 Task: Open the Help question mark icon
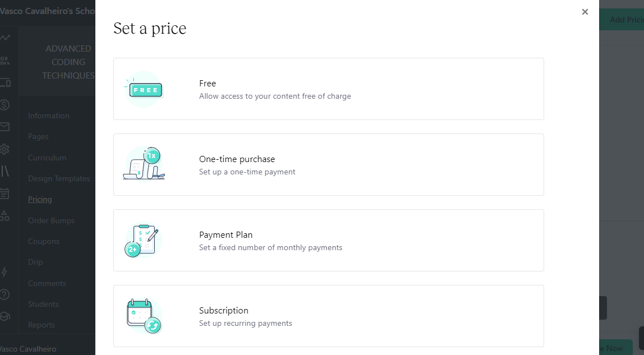click(4, 294)
